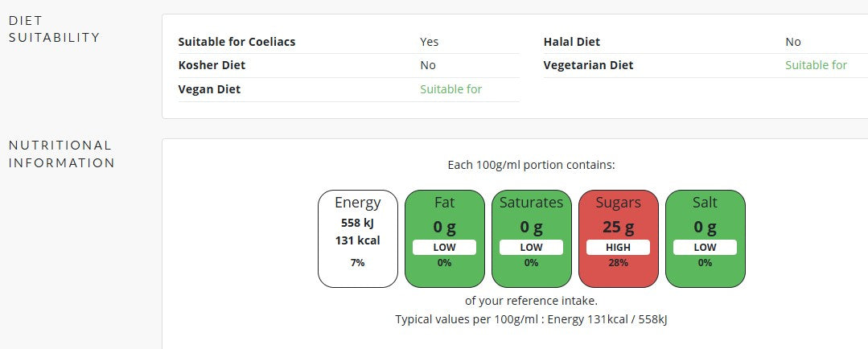Screen dimensions: 868x349
Task: Click the LOW badge under Fat
Action: tap(445, 247)
